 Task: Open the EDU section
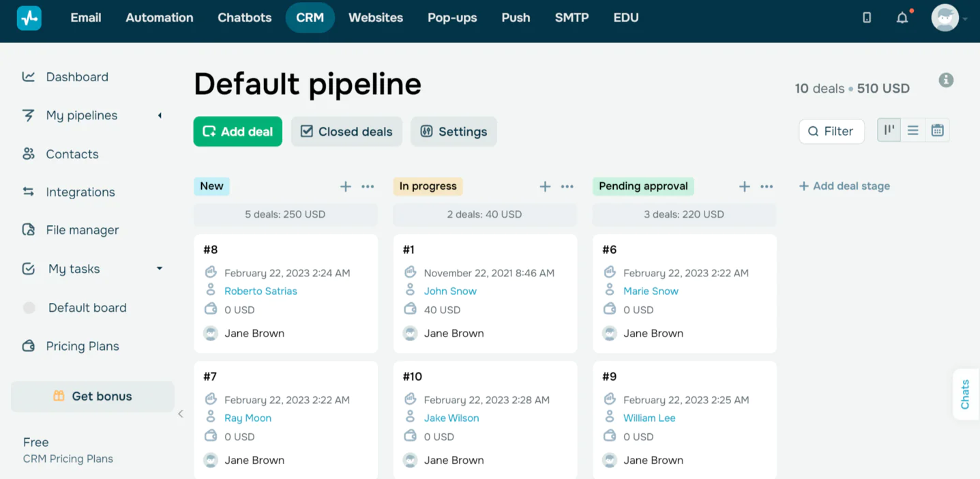626,18
